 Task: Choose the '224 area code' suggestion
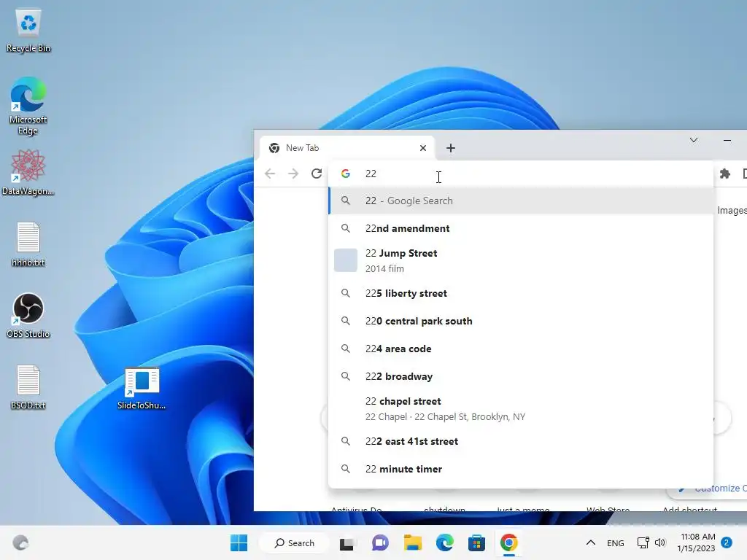tap(521, 349)
